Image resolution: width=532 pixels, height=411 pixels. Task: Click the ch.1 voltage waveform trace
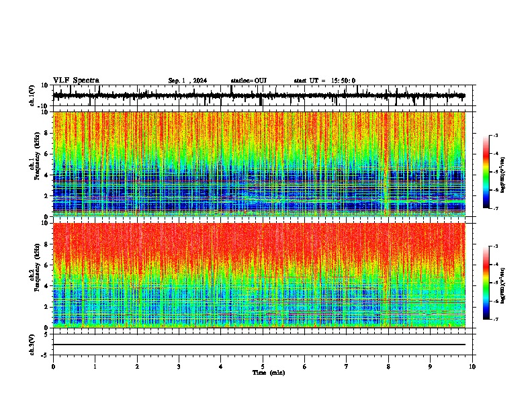click(259, 95)
